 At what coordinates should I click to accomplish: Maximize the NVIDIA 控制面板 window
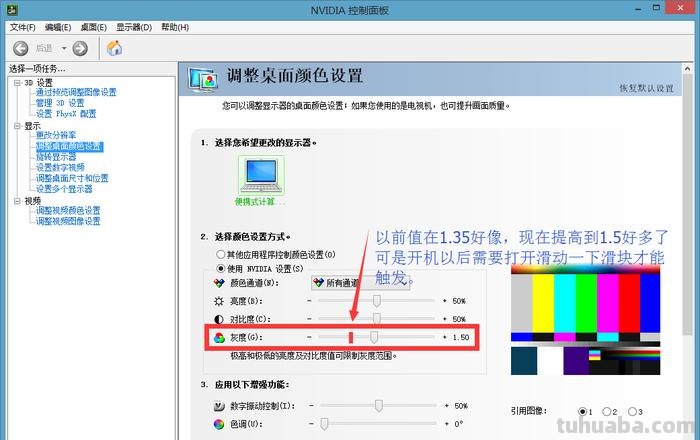coord(656,8)
